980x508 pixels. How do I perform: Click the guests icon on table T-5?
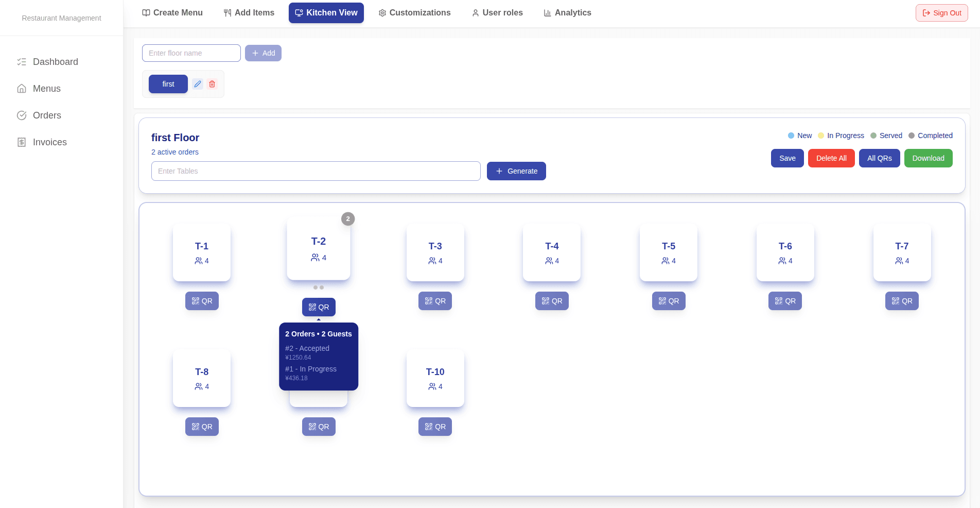pos(664,261)
